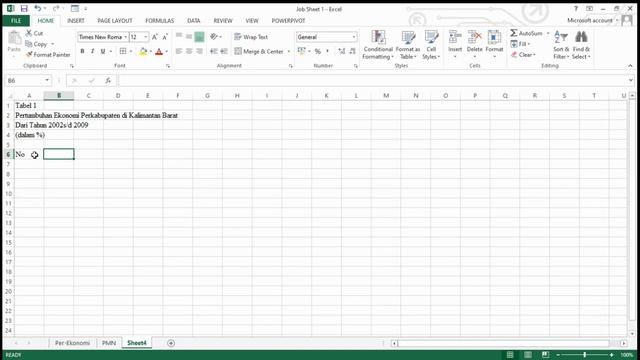Screen dimensions: 640x360
Task: Increase the cell indent
Action: [x=224, y=51]
